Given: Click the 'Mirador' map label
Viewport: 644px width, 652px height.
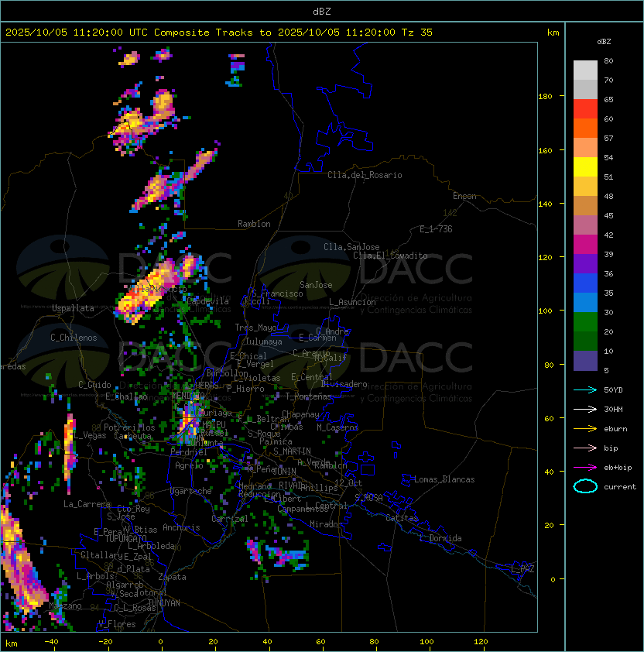Looking at the screenshot, I should click(x=327, y=524).
